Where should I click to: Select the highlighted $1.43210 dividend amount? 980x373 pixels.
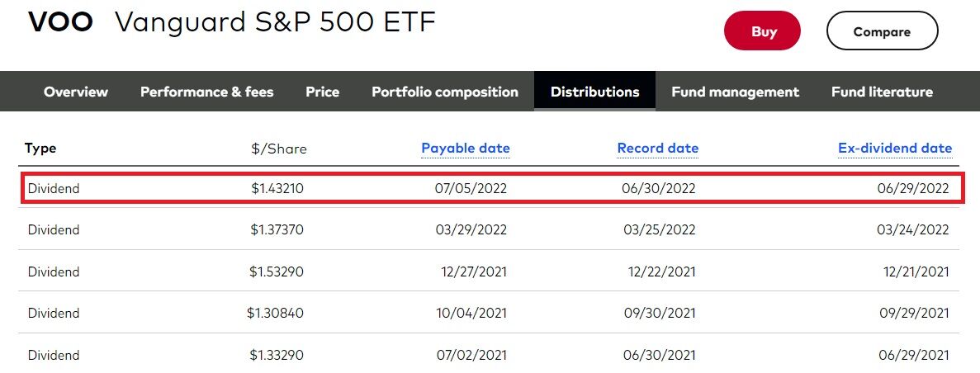coord(277,188)
